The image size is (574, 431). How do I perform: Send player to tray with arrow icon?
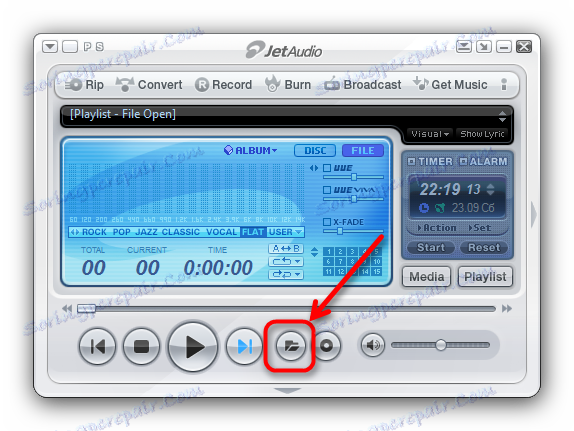pos(484,47)
